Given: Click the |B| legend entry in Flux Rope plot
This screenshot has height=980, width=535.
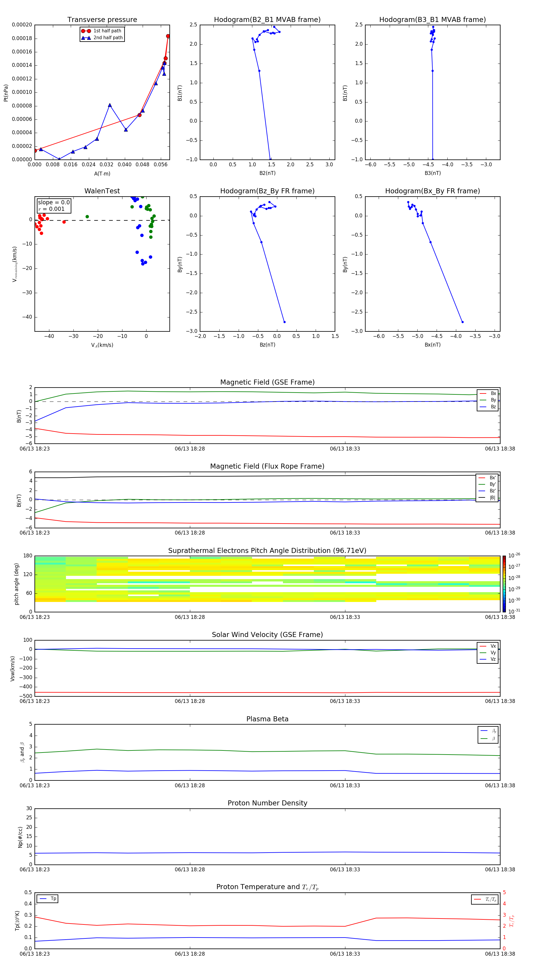Looking at the screenshot, I should (x=487, y=498).
